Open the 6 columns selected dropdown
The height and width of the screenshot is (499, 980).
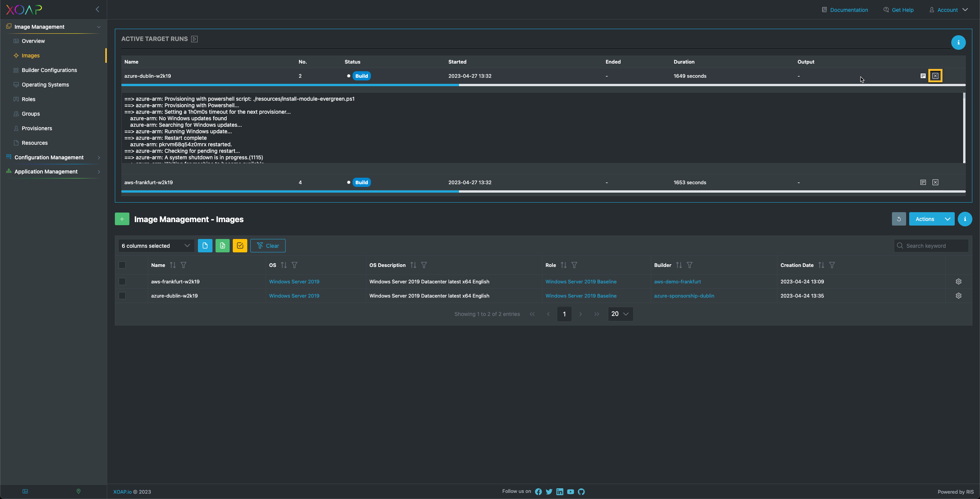tap(156, 246)
